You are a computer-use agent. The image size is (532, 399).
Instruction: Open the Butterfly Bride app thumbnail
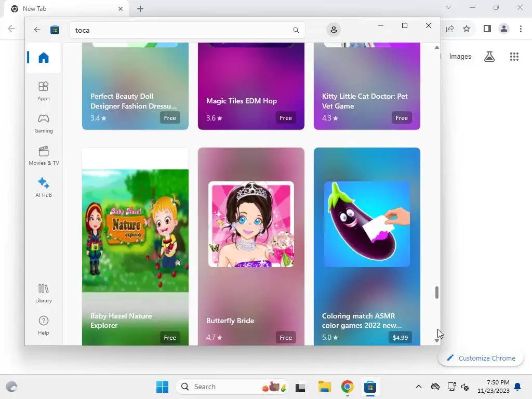click(x=251, y=224)
